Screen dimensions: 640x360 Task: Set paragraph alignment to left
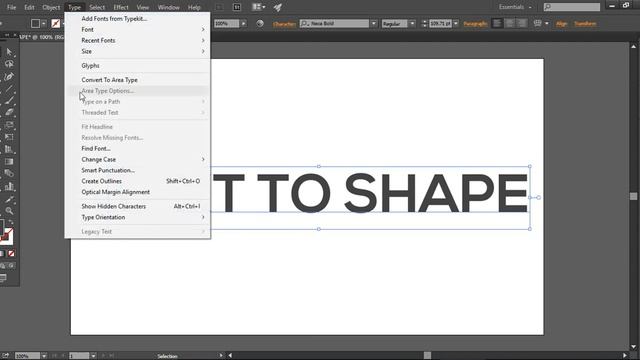click(x=497, y=24)
